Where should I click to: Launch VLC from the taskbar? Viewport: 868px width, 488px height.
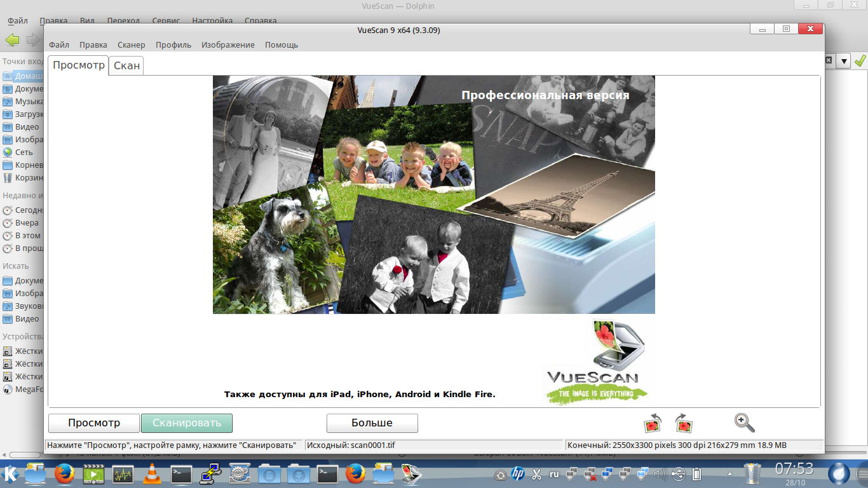coord(152,474)
